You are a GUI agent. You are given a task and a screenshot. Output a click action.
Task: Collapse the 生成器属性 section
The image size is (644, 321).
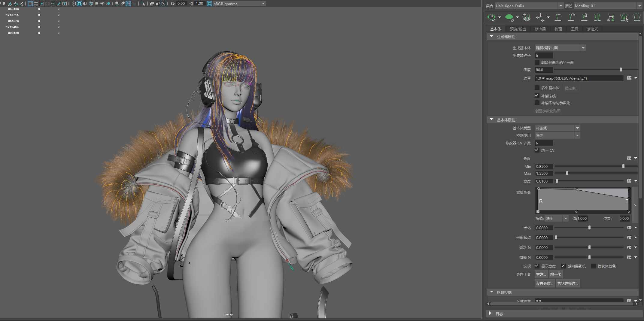(x=491, y=36)
